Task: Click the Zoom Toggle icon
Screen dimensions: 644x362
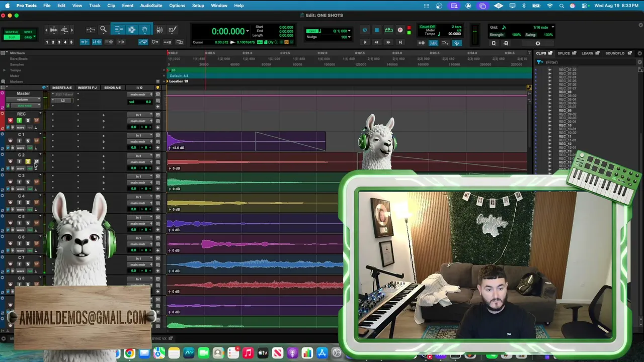Action: [x=91, y=30]
